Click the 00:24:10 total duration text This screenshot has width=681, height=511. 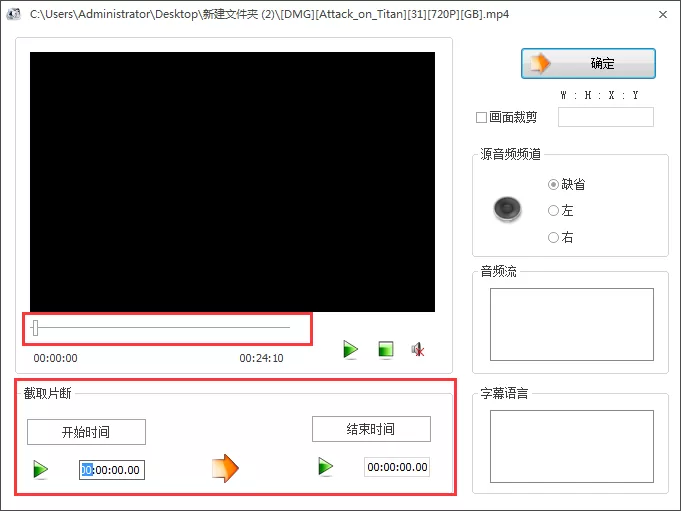click(261, 358)
